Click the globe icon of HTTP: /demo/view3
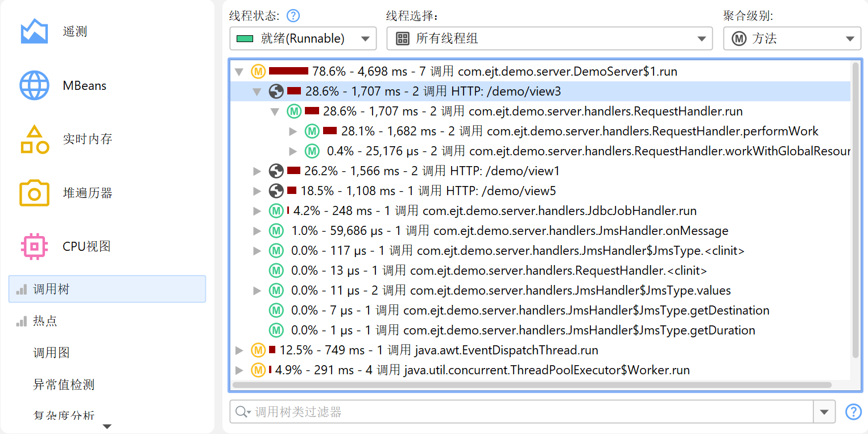 coord(276,91)
